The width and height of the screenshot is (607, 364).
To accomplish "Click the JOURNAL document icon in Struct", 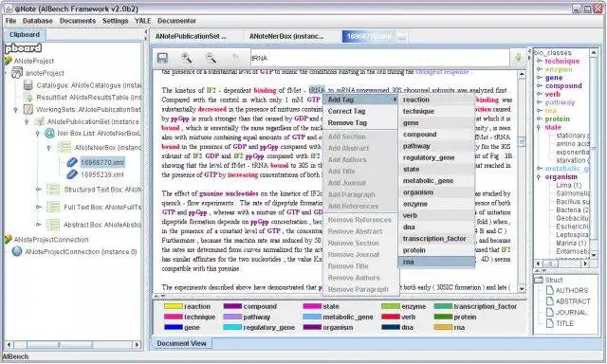I will click(550, 312).
